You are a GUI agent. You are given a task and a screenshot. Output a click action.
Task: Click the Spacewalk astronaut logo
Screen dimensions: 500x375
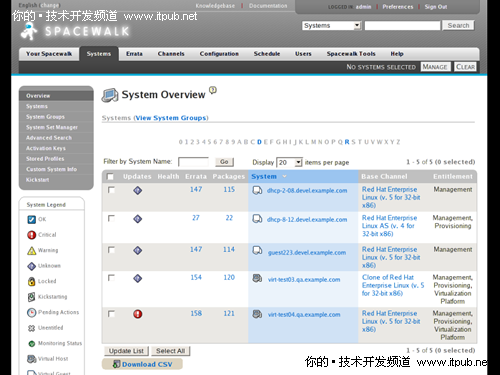(x=29, y=32)
